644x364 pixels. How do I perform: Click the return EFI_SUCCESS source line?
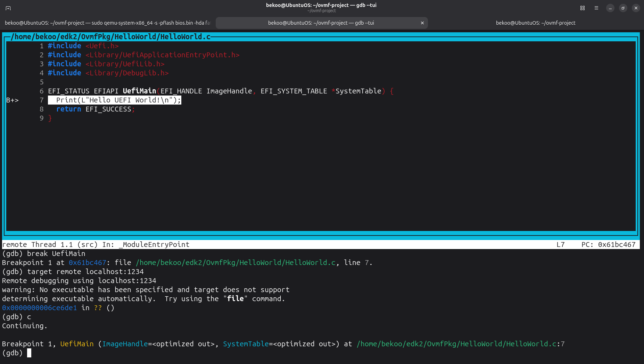pos(94,109)
